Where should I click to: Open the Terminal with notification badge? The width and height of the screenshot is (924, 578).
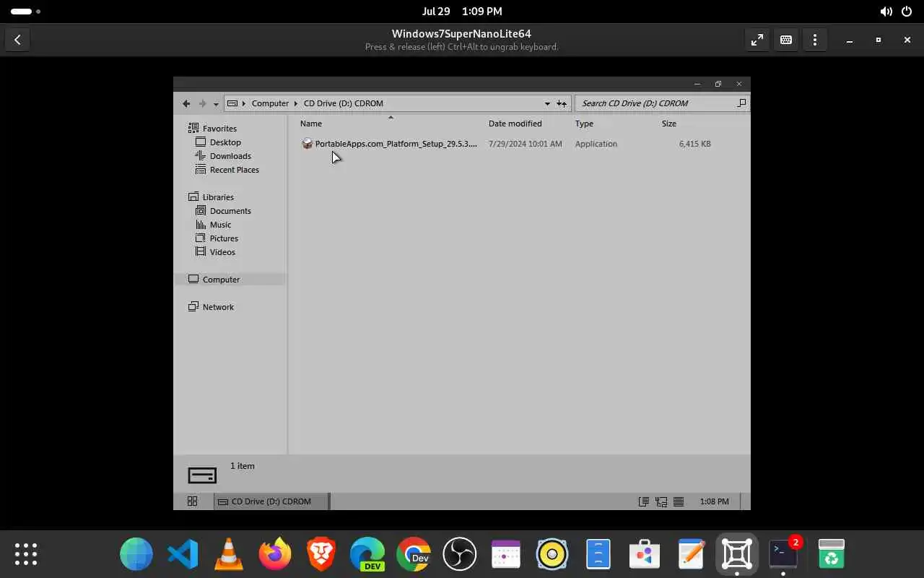point(783,554)
